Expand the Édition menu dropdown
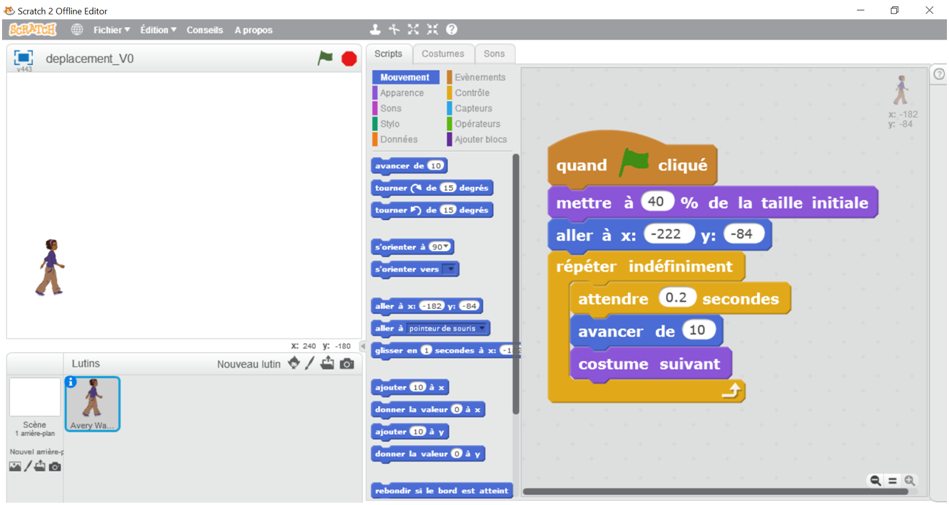This screenshot has height=505, width=949. [x=158, y=30]
